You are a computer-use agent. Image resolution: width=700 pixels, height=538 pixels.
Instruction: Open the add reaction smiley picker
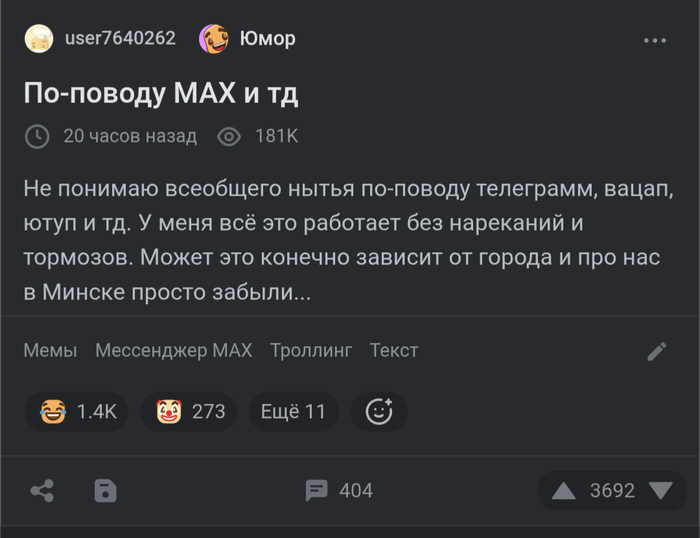(379, 411)
